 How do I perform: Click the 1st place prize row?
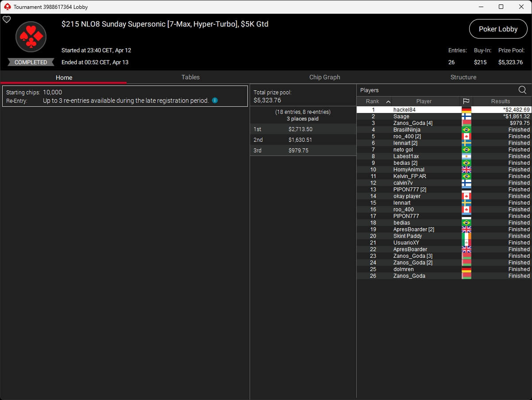pos(303,129)
